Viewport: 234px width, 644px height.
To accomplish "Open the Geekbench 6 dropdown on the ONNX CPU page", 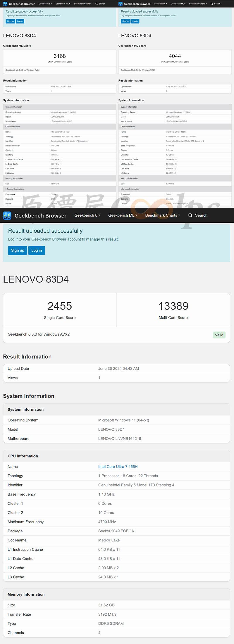I will (x=45, y=4).
